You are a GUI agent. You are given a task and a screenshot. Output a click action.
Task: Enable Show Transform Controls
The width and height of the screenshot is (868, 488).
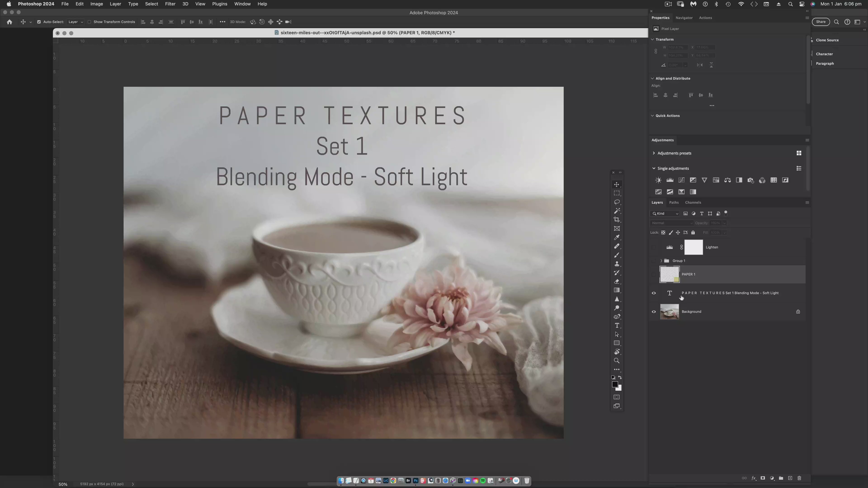tap(89, 22)
